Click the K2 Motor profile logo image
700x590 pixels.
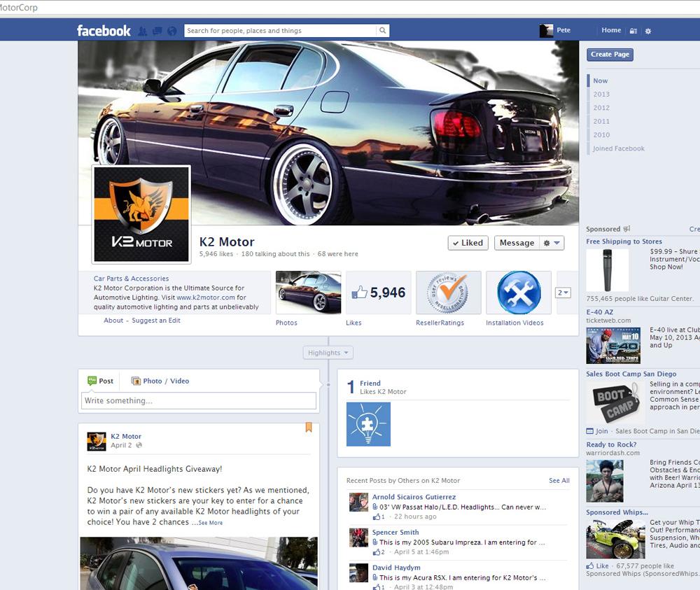tap(141, 214)
